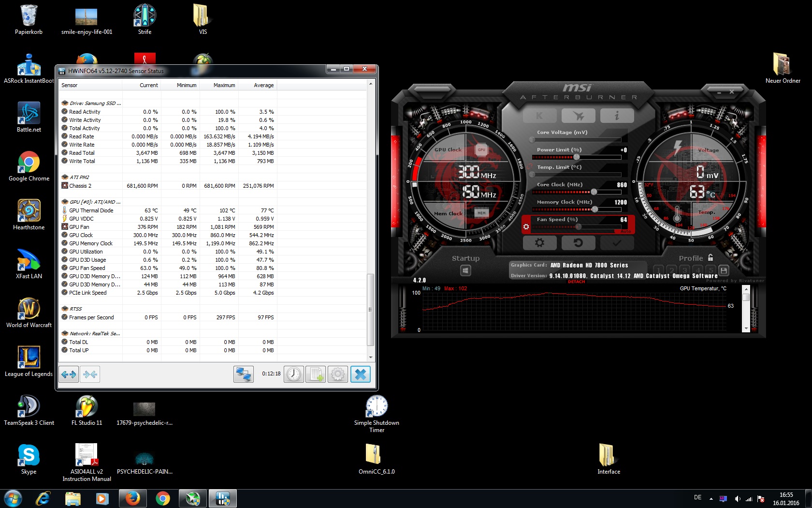The width and height of the screenshot is (812, 508).
Task: Click the airplane button in Afterburner
Action: 578,116
